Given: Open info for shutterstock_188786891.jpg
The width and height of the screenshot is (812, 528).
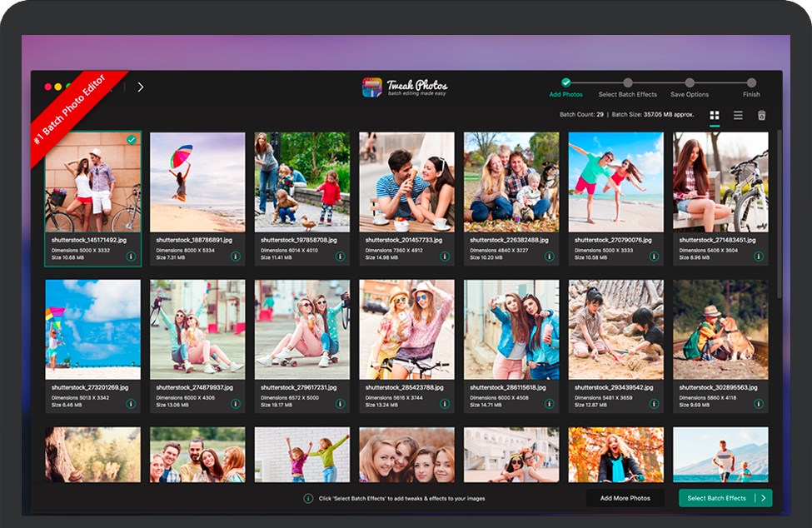Looking at the screenshot, I should pyautogui.click(x=236, y=257).
